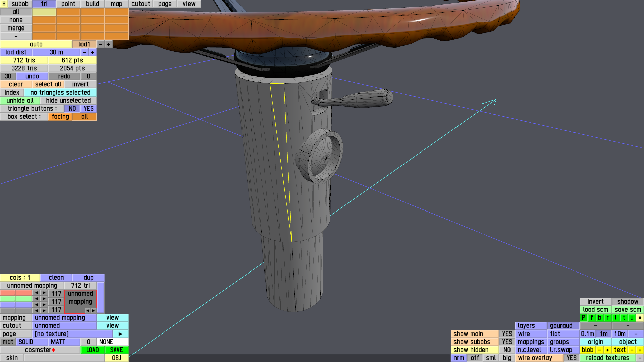
Task: Set triangle buttons to NO
Action: coord(72,109)
